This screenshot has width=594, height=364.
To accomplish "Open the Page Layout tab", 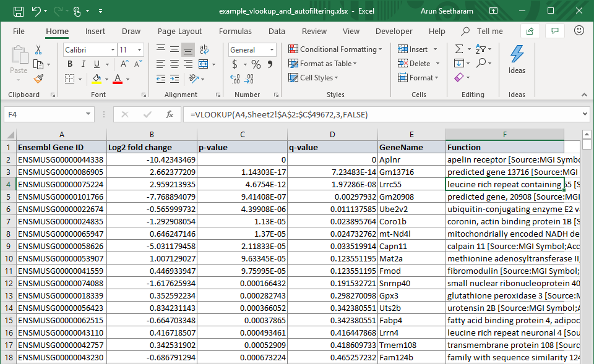I will pos(179,31).
